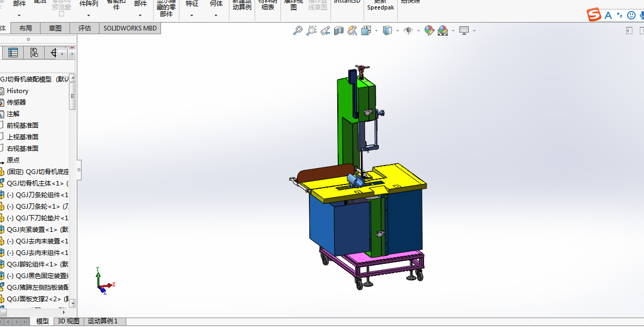Open the SOLIDWORKS MBD tab
This screenshot has height=327, width=644.
point(130,28)
